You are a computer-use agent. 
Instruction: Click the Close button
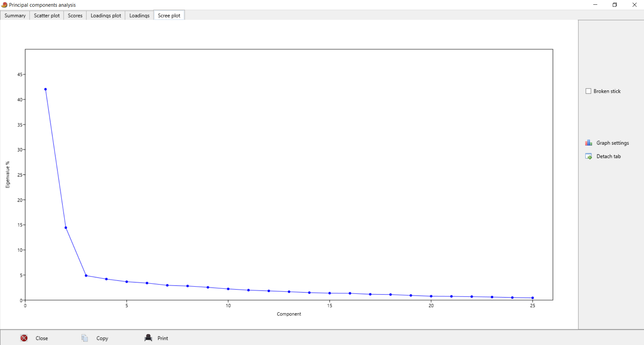coord(42,338)
